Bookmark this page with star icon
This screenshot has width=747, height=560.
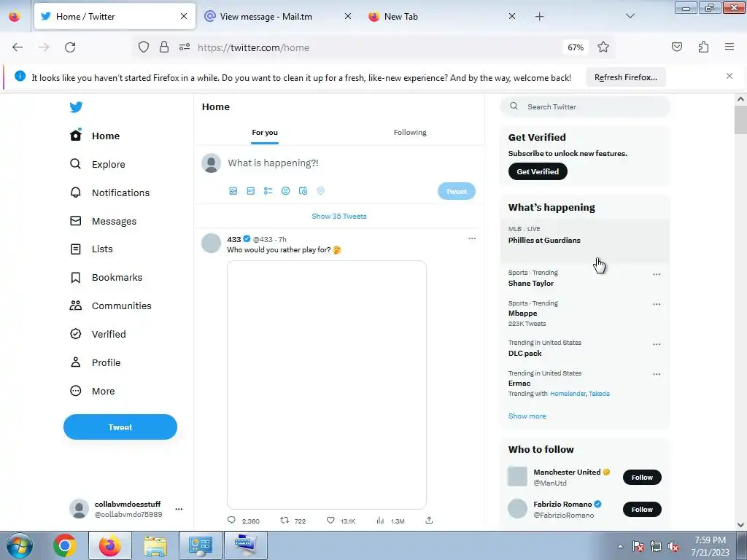coord(603,47)
